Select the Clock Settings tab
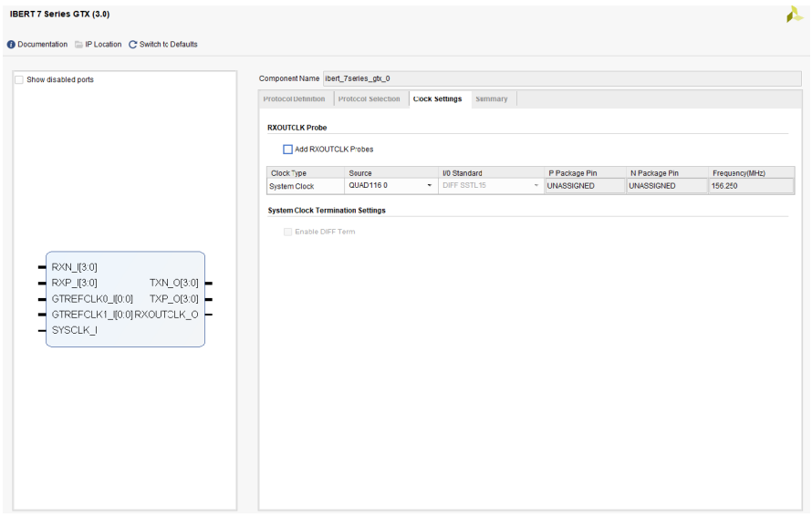This screenshot has width=812, height=517. (438, 98)
